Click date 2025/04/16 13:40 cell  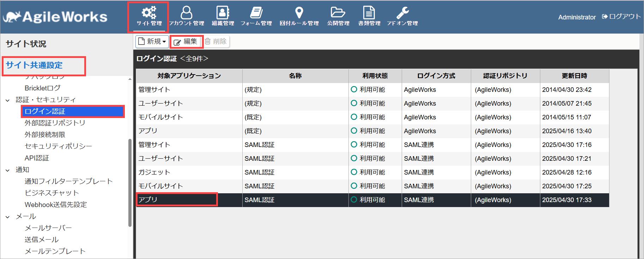(575, 131)
